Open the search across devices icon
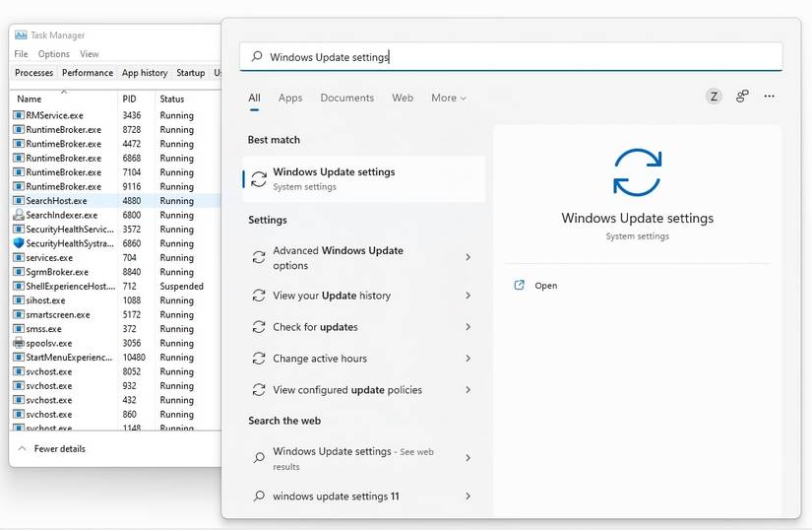This screenshot has height=530, width=812. tap(742, 97)
